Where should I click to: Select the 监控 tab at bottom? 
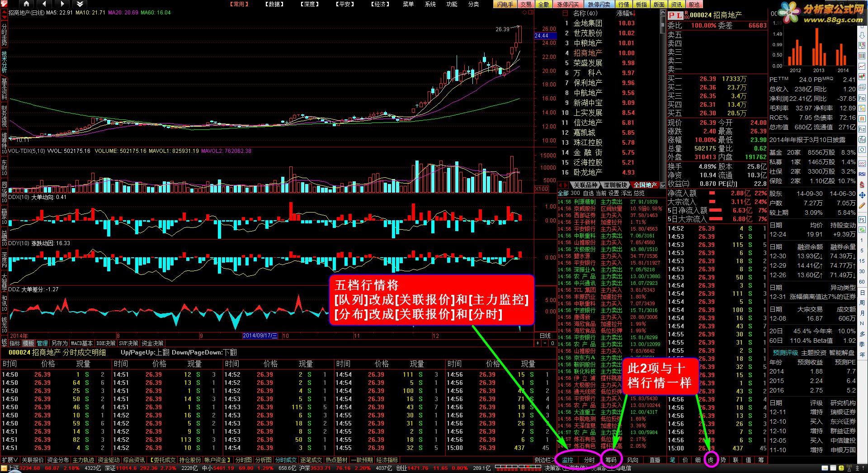(x=567, y=460)
